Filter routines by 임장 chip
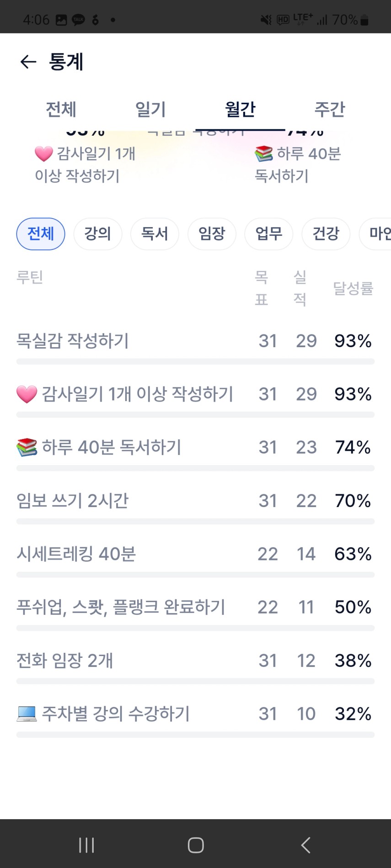This screenshot has width=391, height=868. (x=212, y=234)
